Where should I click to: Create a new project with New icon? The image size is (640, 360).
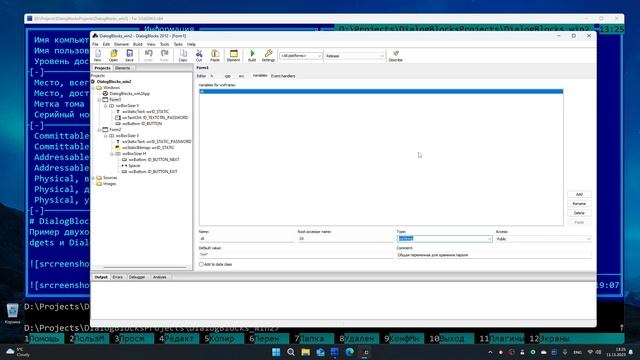[98, 56]
